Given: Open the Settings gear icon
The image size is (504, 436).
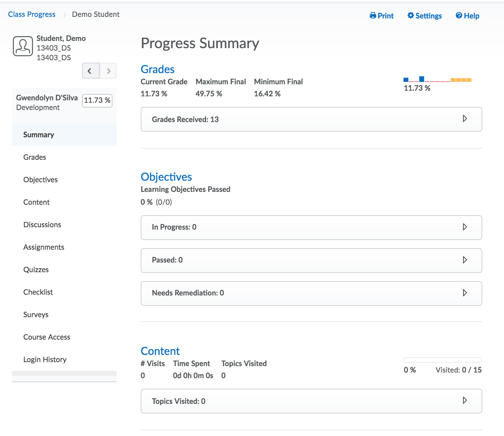Looking at the screenshot, I should pyautogui.click(x=410, y=15).
